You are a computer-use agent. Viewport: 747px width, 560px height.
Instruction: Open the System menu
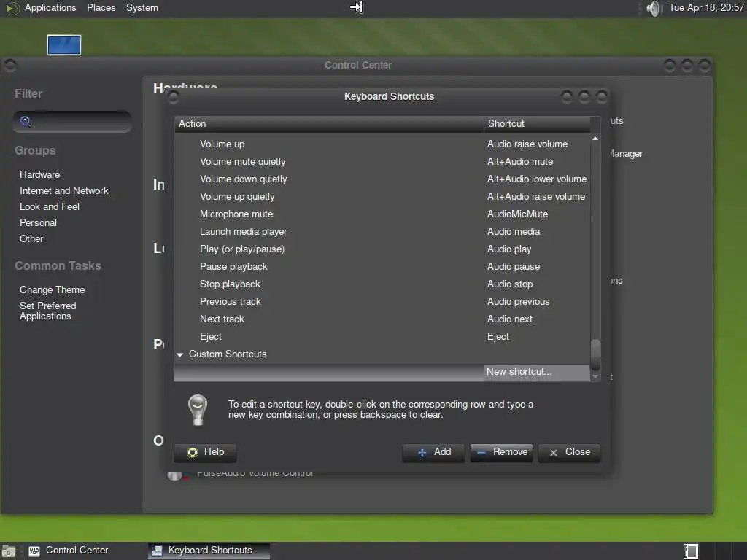pos(142,7)
